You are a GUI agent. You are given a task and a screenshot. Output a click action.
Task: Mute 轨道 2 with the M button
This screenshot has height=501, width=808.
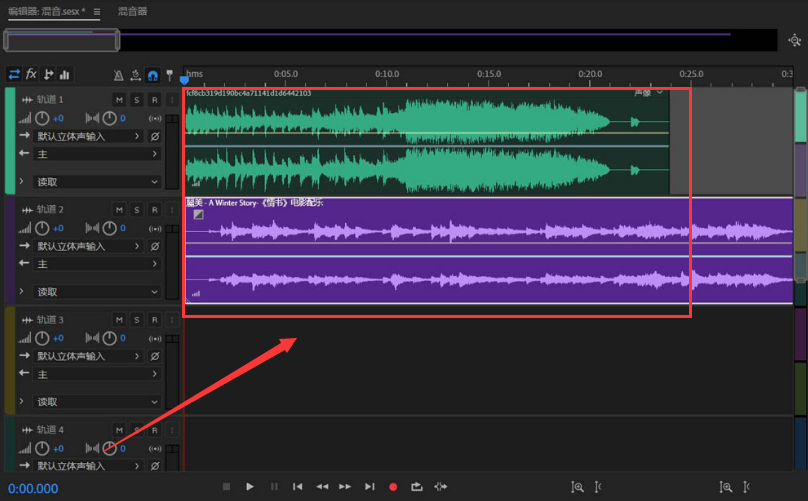(119, 210)
